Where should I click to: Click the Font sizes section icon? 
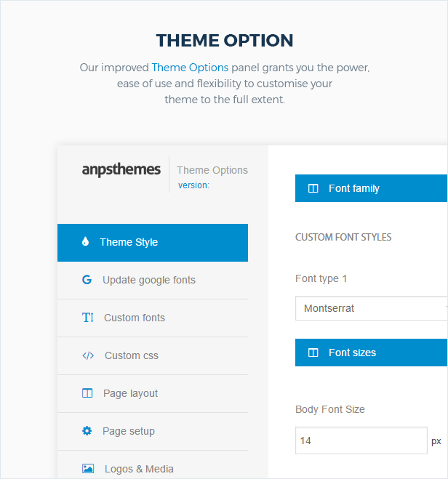313,353
